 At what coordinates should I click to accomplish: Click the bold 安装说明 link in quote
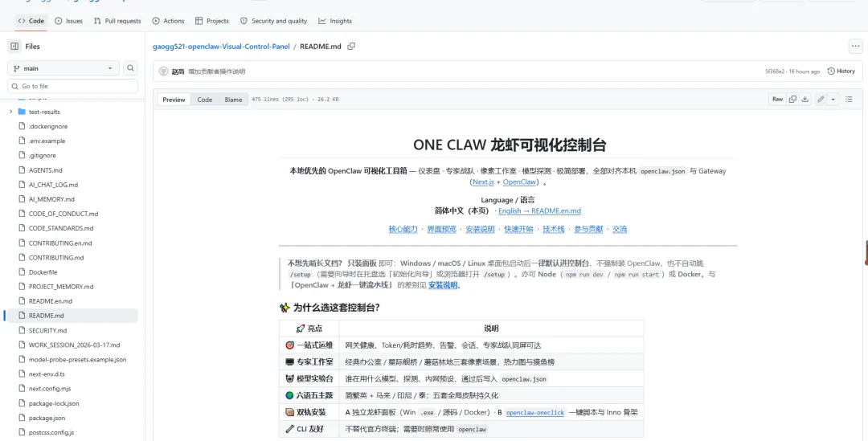point(444,285)
